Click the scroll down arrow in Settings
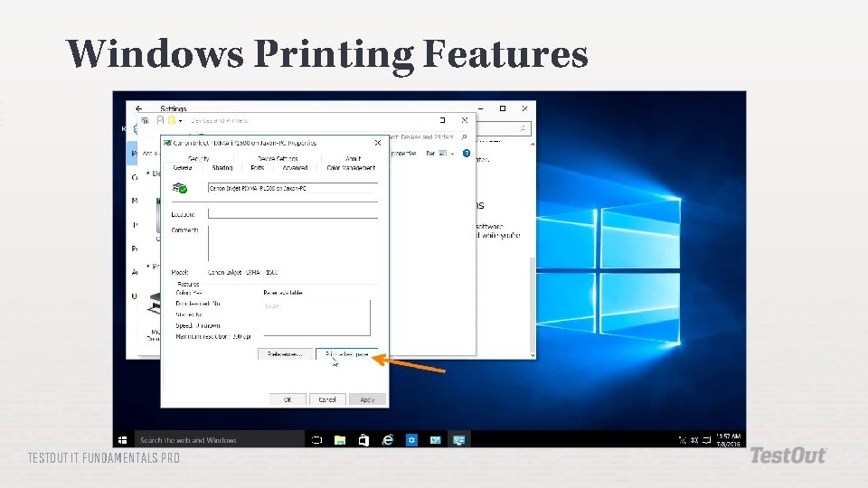This screenshot has width=868, height=488. (533, 355)
